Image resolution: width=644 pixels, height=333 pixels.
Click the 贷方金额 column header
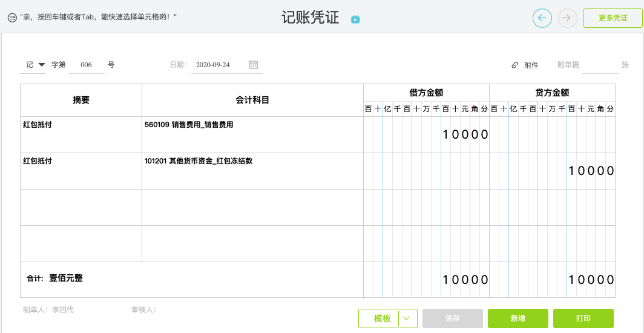click(x=553, y=93)
